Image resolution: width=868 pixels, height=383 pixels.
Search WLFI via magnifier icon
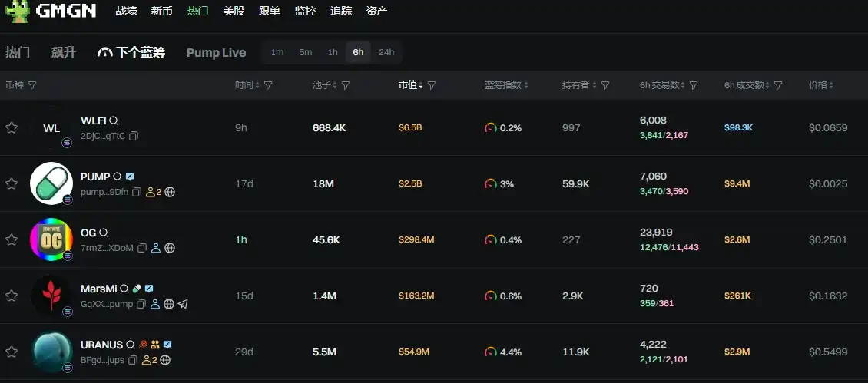click(x=114, y=121)
